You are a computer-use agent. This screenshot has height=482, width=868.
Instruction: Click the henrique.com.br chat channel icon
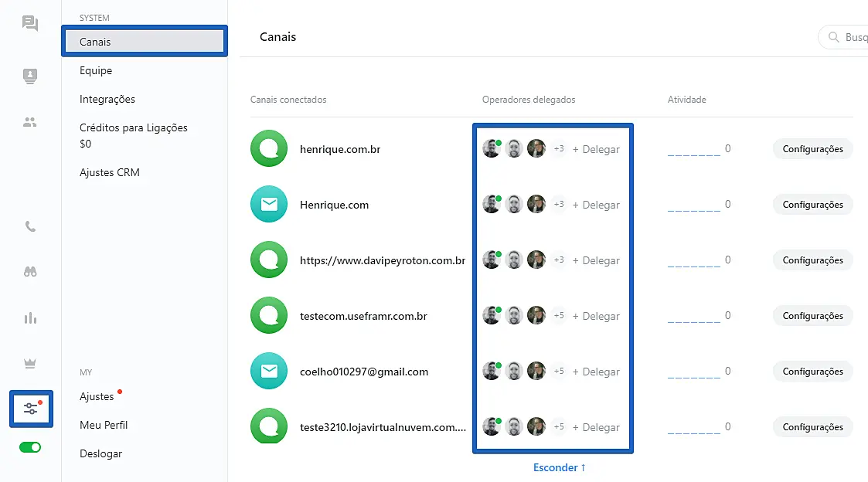click(269, 148)
